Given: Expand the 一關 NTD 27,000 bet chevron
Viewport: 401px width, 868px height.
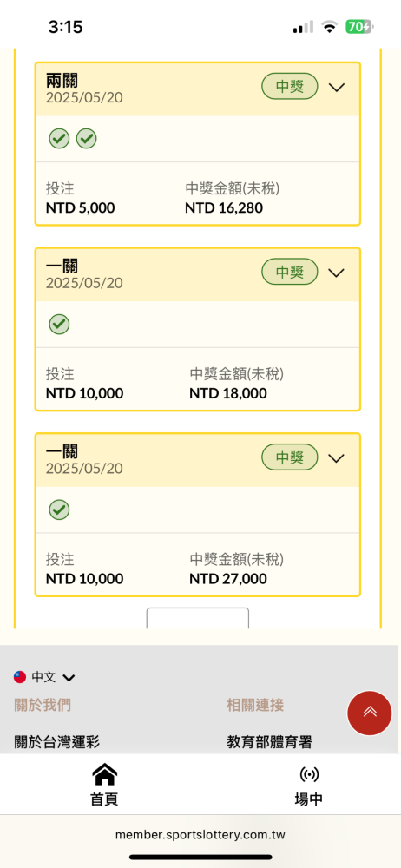Looking at the screenshot, I should click(x=337, y=457).
